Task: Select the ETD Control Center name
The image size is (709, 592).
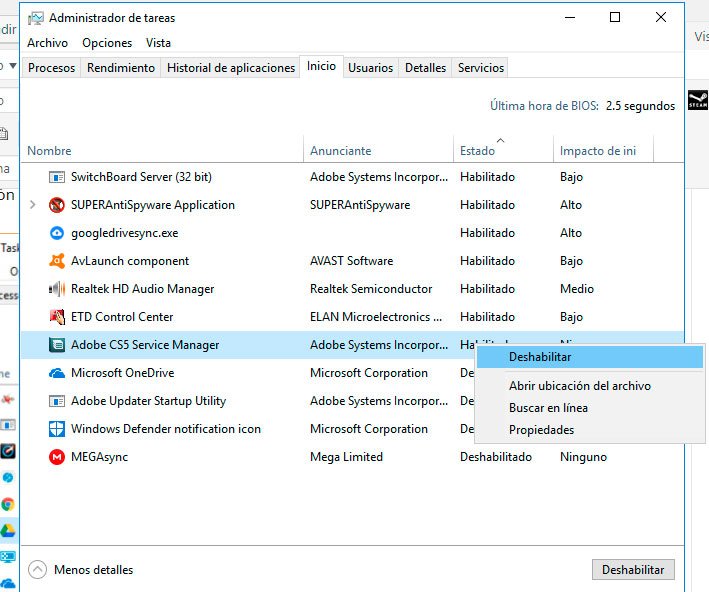Action: 122,317
